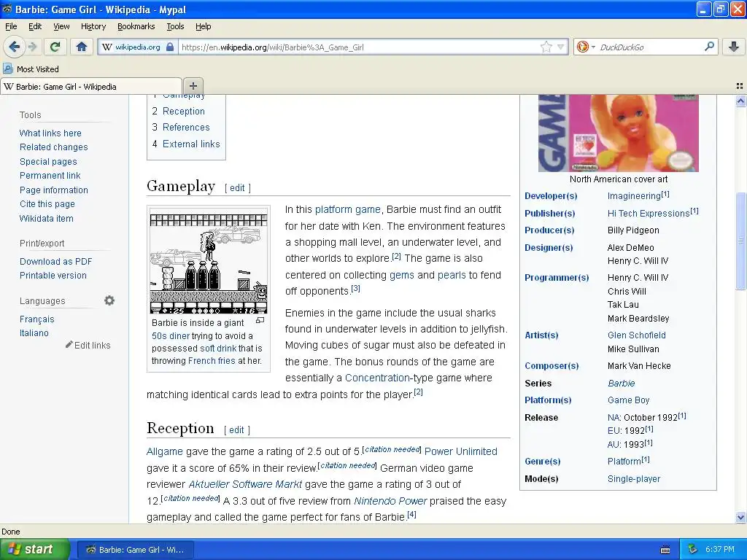Bookmark this page with the star icon
The width and height of the screenshot is (747, 560).
pyautogui.click(x=546, y=47)
